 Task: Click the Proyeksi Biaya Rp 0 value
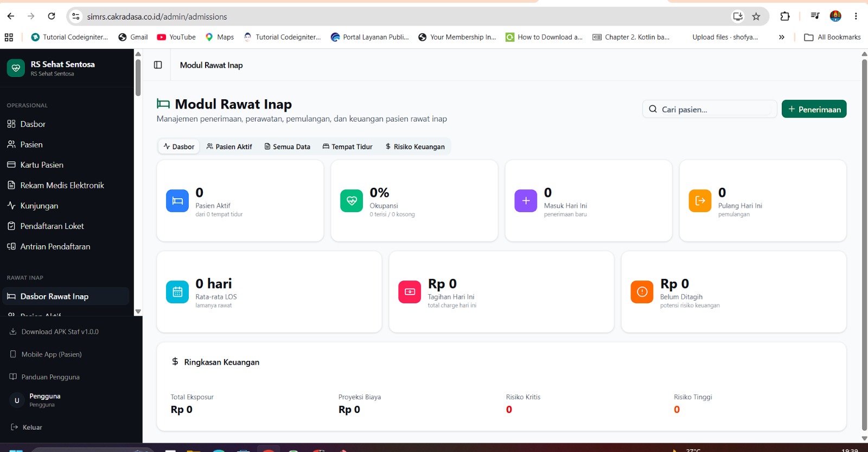(x=349, y=410)
